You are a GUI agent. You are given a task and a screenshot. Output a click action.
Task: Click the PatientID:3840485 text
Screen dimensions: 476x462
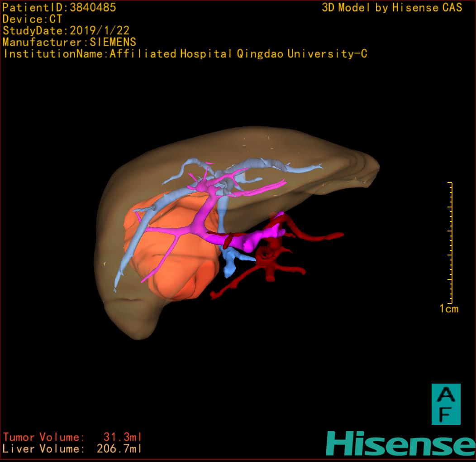(59, 7)
